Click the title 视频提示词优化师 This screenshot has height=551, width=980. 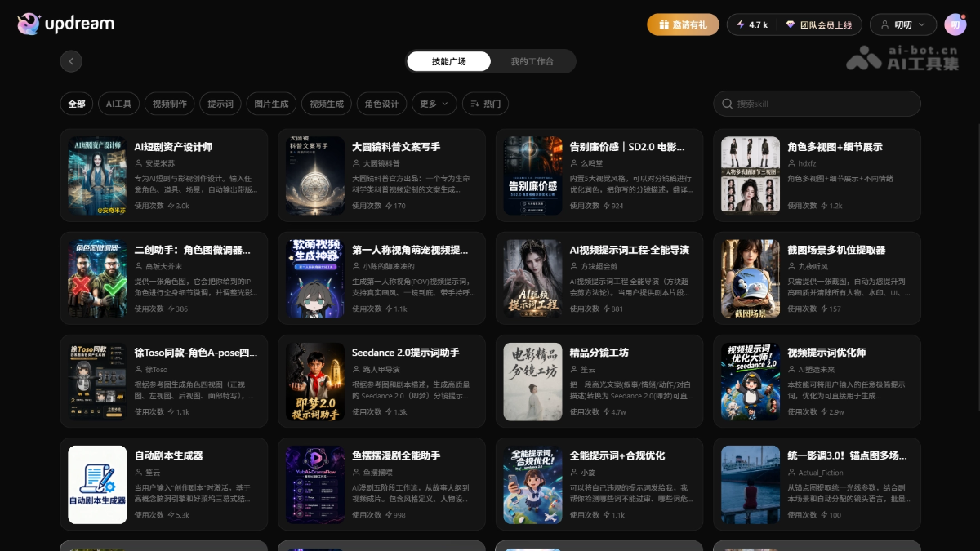click(826, 353)
